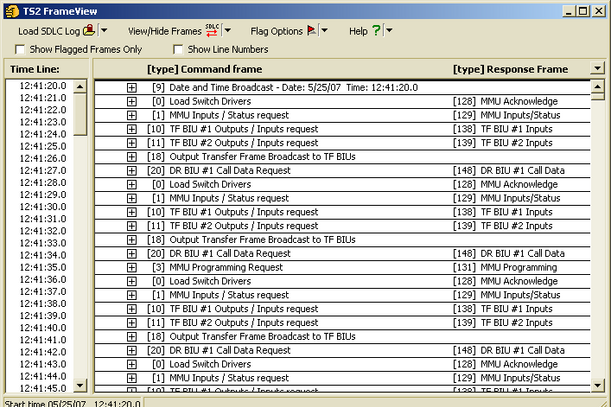
Task: Open the Flag Options dropdown arrow
Action: point(324,31)
